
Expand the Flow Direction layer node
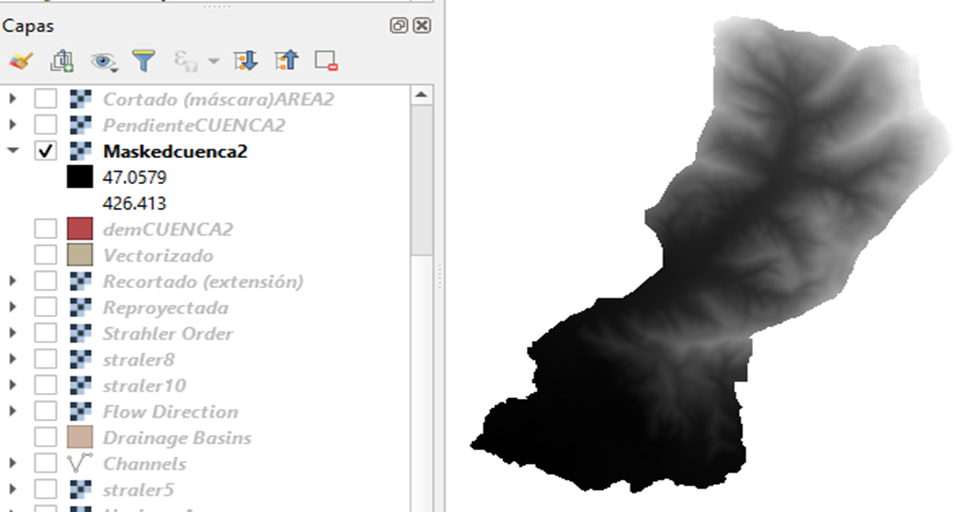[13, 412]
